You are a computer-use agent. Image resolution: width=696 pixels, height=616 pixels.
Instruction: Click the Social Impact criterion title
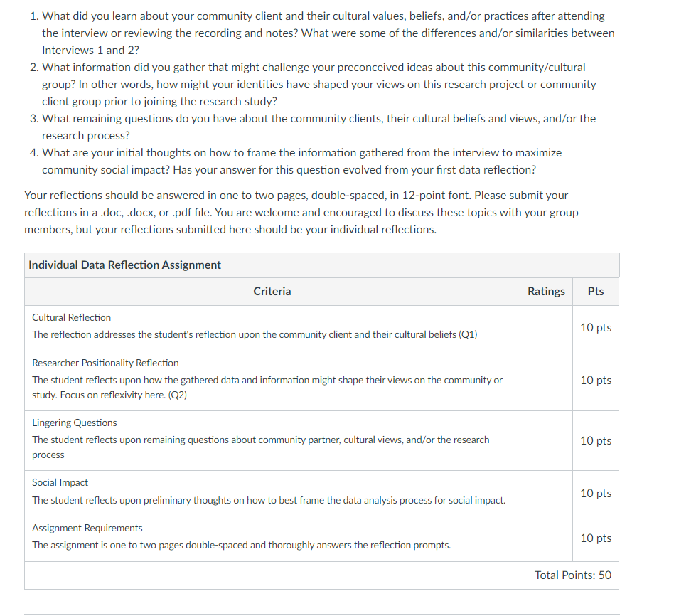pyautogui.click(x=60, y=483)
